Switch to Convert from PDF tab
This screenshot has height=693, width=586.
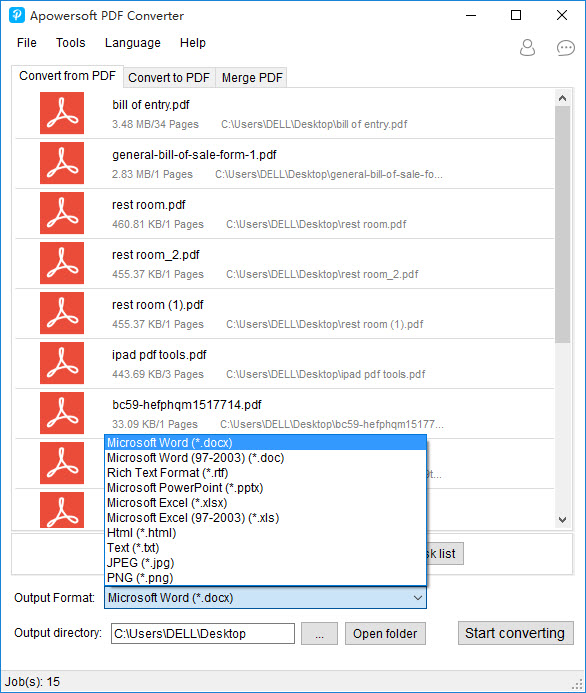click(x=67, y=76)
